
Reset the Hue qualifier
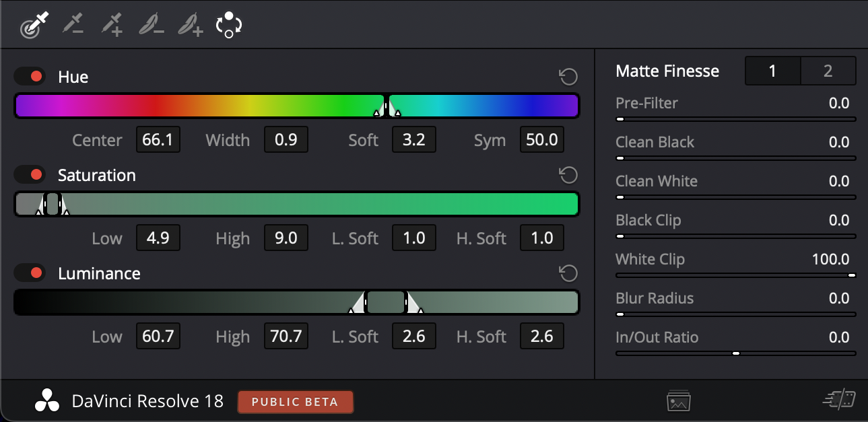tap(568, 77)
